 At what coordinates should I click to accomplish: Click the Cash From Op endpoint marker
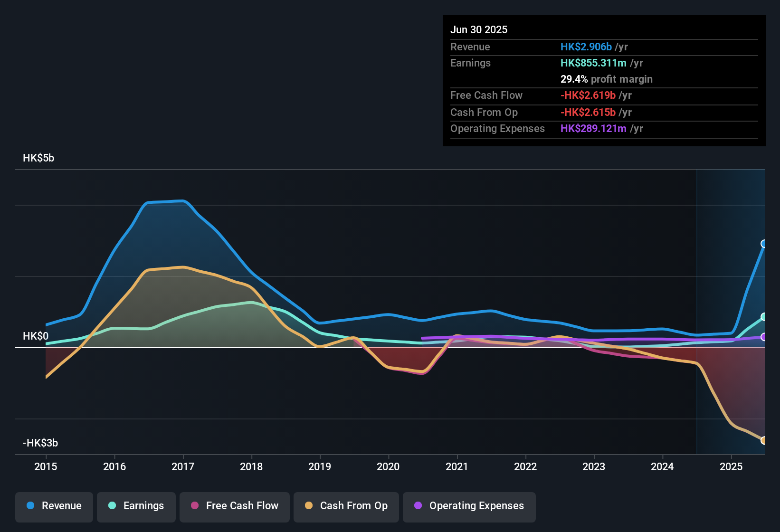point(764,440)
